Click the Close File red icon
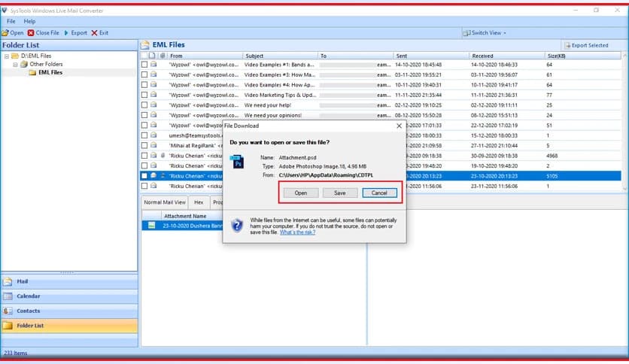 pos(31,33)
